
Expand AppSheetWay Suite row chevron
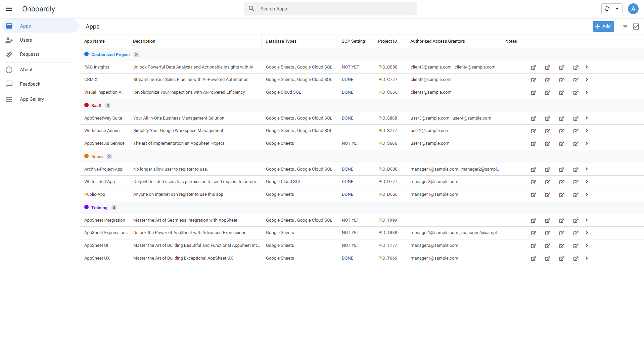tap(587, 118)
